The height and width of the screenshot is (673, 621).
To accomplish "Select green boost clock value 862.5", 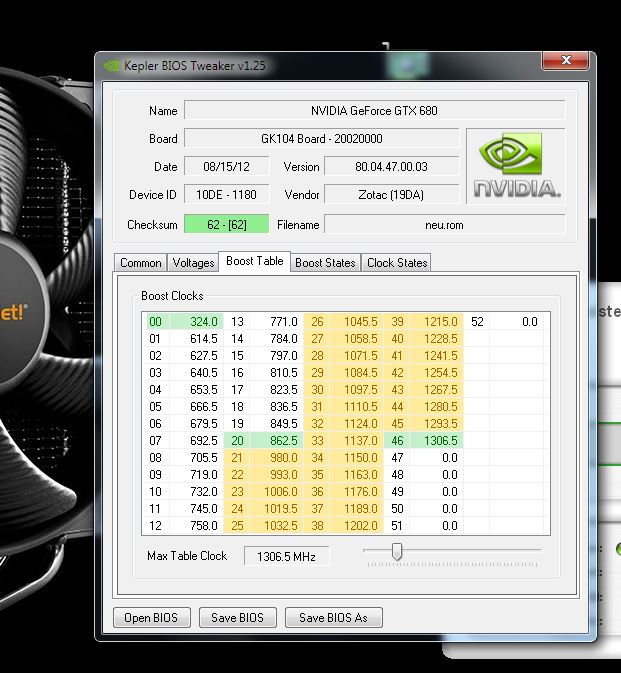I will click(x=277, y=440).
